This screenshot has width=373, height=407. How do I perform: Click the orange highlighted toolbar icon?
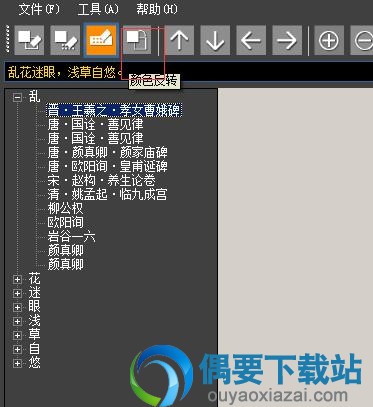(101, 40)
